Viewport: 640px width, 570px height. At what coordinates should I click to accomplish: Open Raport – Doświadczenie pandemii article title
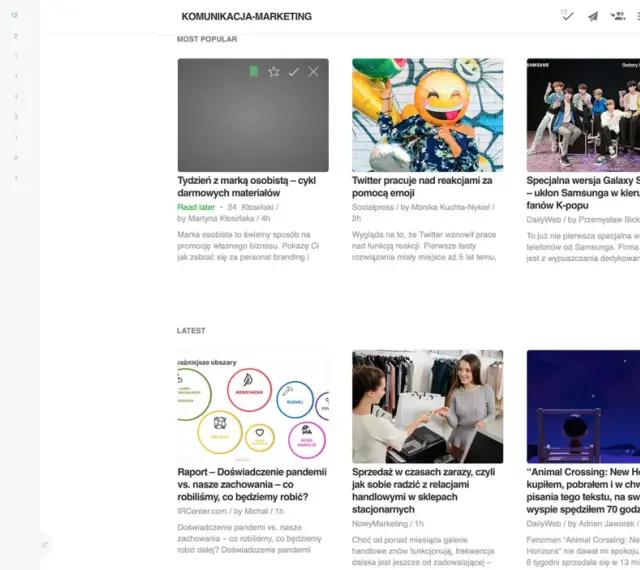click(252, 484)
